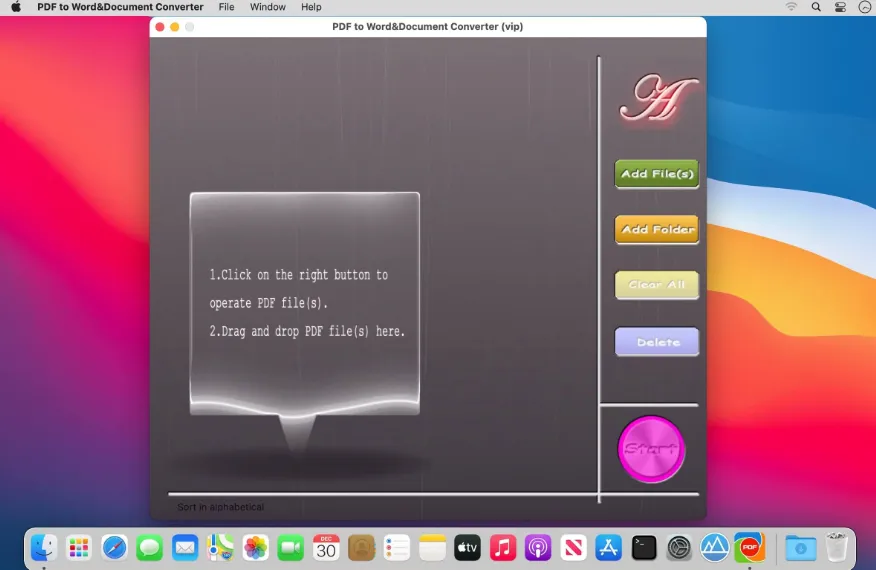Image resolution: width=876 pixels, height=570 pixels.
Task: Open Notes from the Dock
Action: point(432,548)
